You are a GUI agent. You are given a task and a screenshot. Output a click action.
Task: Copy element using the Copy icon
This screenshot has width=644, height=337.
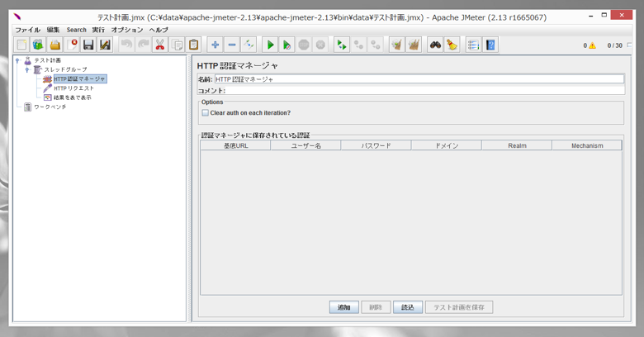tap(177, 45)
